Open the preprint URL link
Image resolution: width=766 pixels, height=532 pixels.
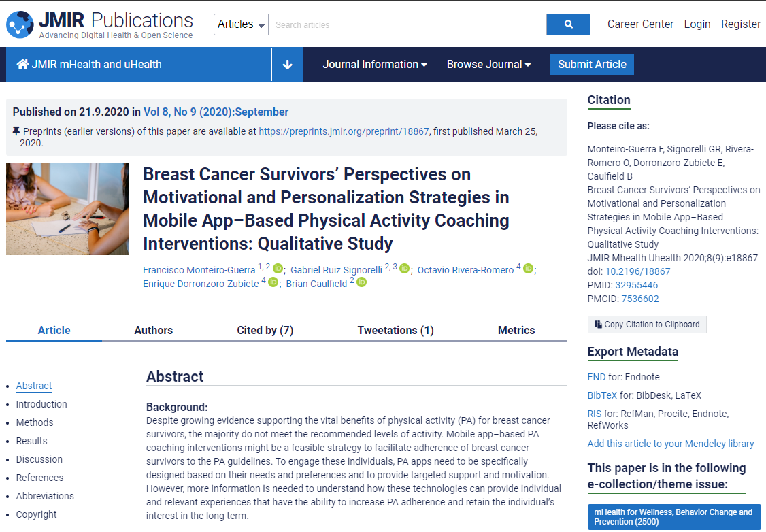coord(344,131)
